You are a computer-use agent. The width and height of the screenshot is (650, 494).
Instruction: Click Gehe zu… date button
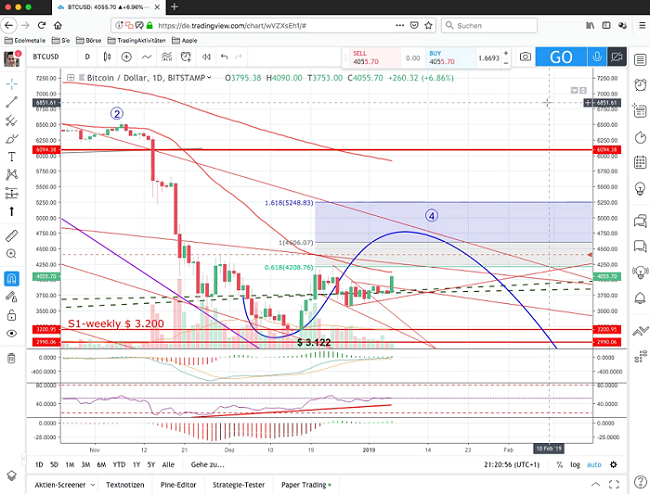208,465
